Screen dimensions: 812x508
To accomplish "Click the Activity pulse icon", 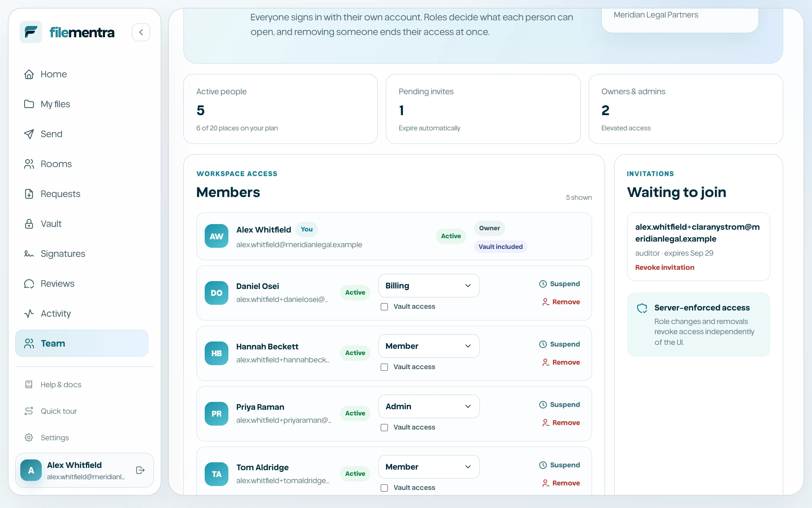I will pyautogui.click(x=29, y=314).
